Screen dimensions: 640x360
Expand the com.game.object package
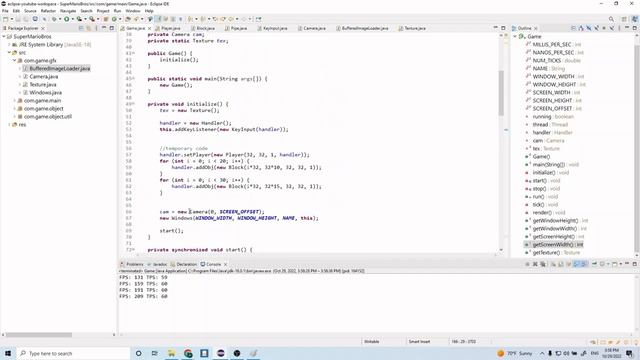pyautogui.click(x=15, y=109)
